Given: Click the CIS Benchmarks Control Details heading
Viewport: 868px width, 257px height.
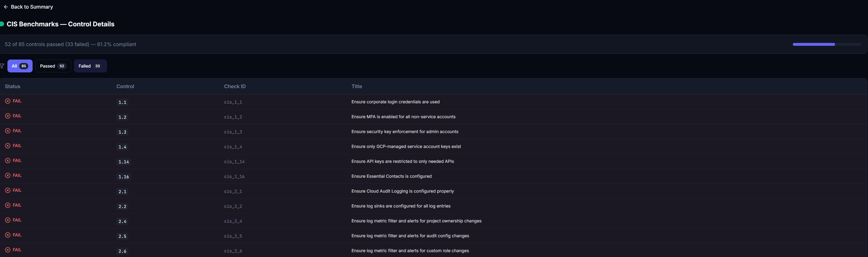Looking at the screenshot, I should coord(61,24).
